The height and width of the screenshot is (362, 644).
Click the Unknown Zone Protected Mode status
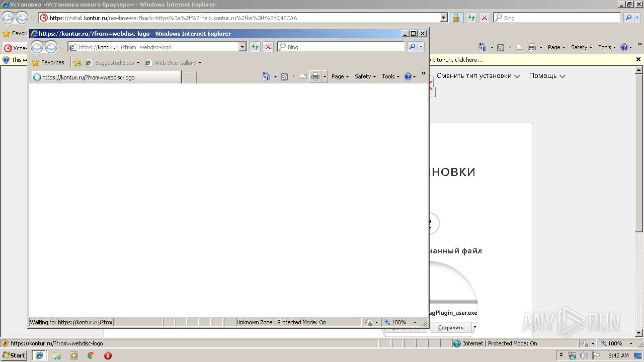[x=298, y=322]
